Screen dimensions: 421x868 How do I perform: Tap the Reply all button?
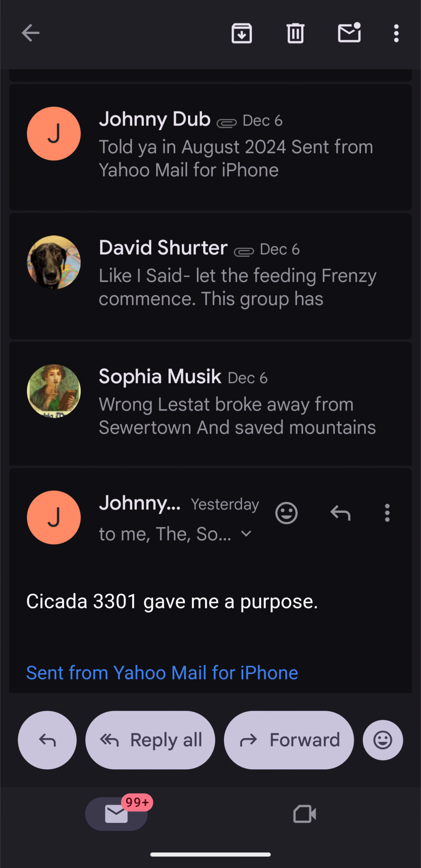click(x=150, y=740)
